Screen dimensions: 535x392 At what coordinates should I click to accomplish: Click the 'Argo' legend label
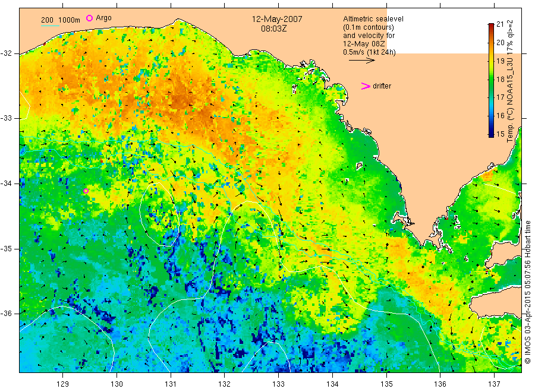pos(103,18)
